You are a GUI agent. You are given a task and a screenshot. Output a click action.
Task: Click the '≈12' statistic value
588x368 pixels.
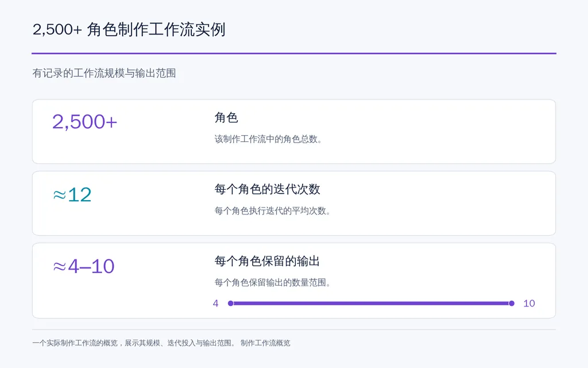coord(72,194)
